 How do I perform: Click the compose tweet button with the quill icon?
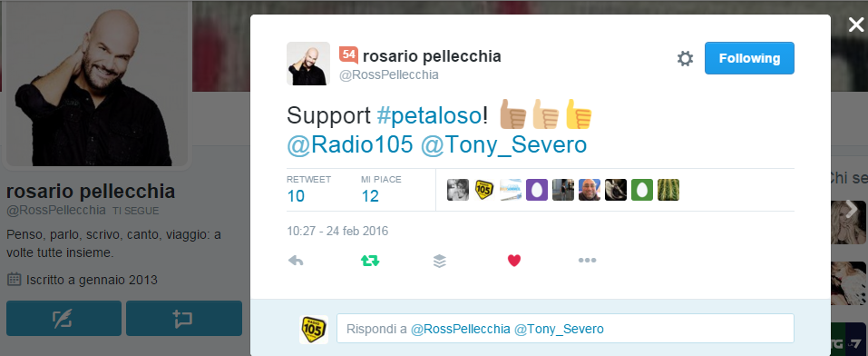[x=63, y=318]
